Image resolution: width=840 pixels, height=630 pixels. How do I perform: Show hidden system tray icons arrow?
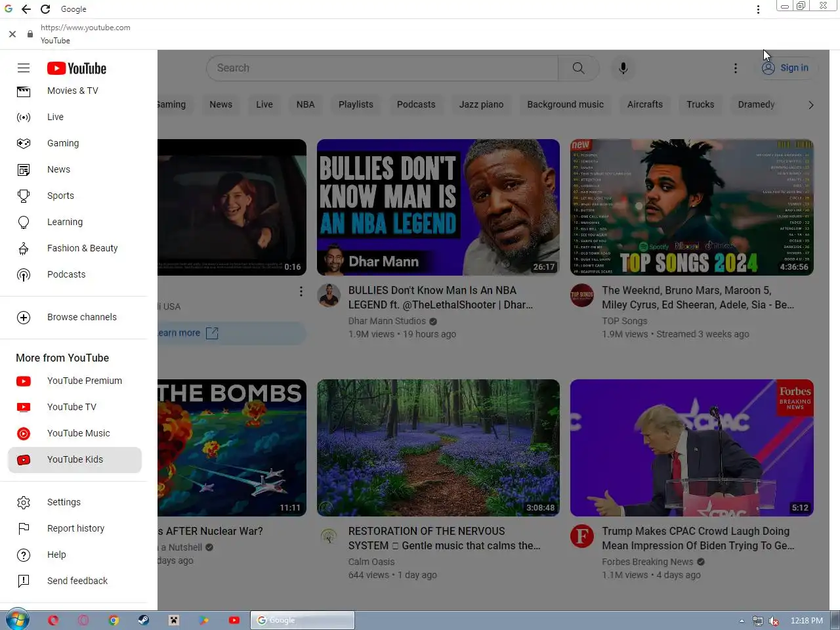[742, 621]
